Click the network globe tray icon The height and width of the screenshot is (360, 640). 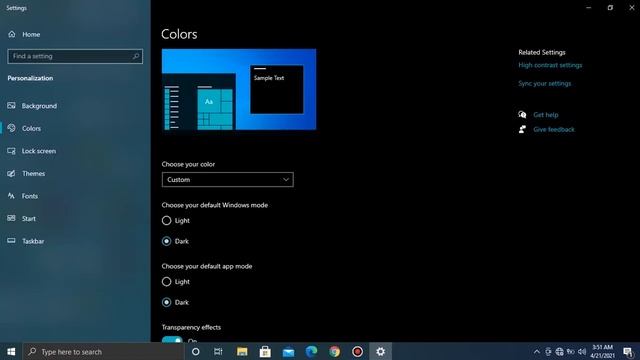560,351
